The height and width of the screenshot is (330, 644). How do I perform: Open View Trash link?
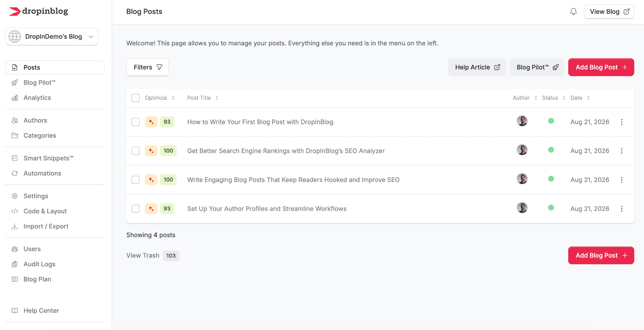pos(143,255)
